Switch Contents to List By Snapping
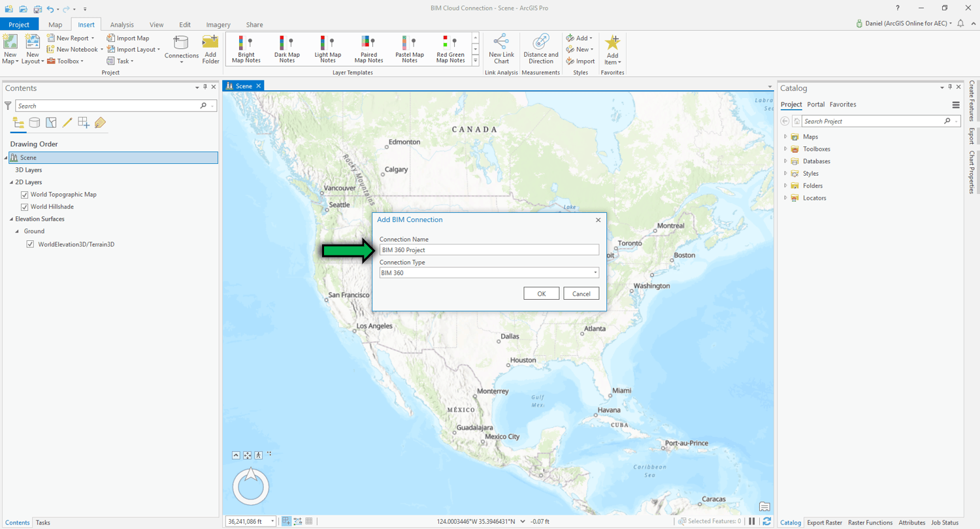 coord(84,122)
